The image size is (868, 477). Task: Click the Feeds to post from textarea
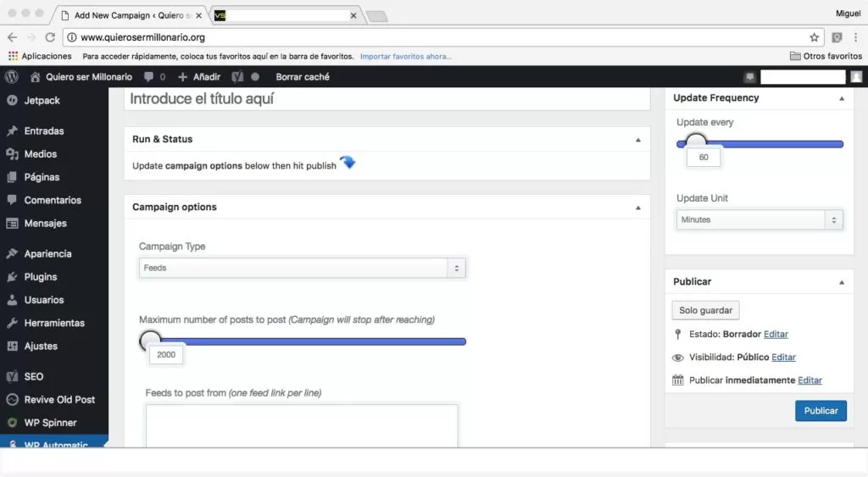302,425
